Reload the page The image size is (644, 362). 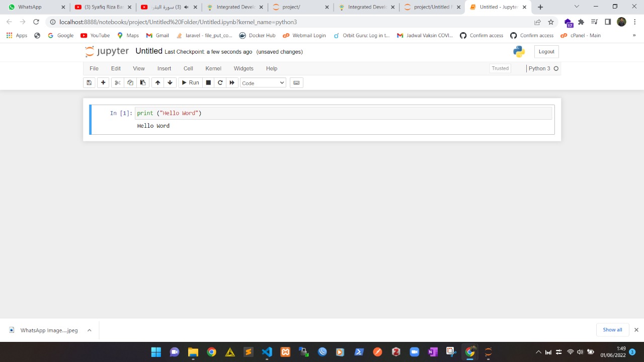36,22
